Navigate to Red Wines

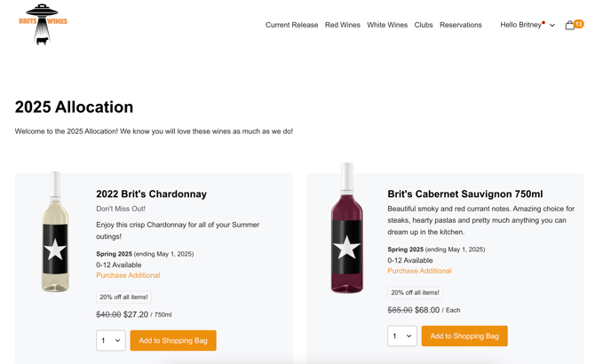343,25
